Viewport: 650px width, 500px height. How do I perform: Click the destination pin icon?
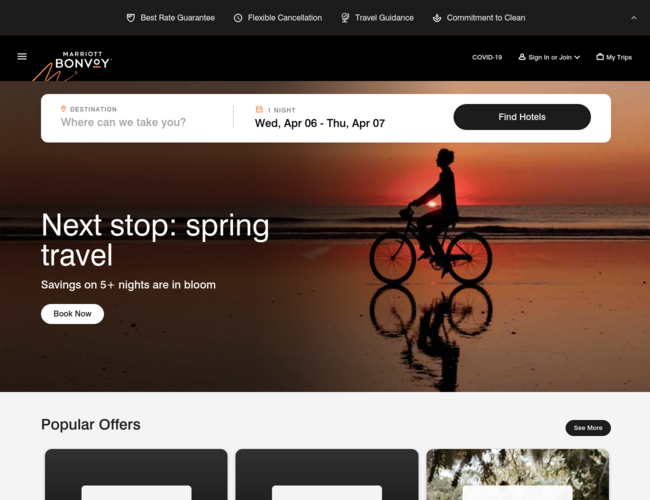63,109
